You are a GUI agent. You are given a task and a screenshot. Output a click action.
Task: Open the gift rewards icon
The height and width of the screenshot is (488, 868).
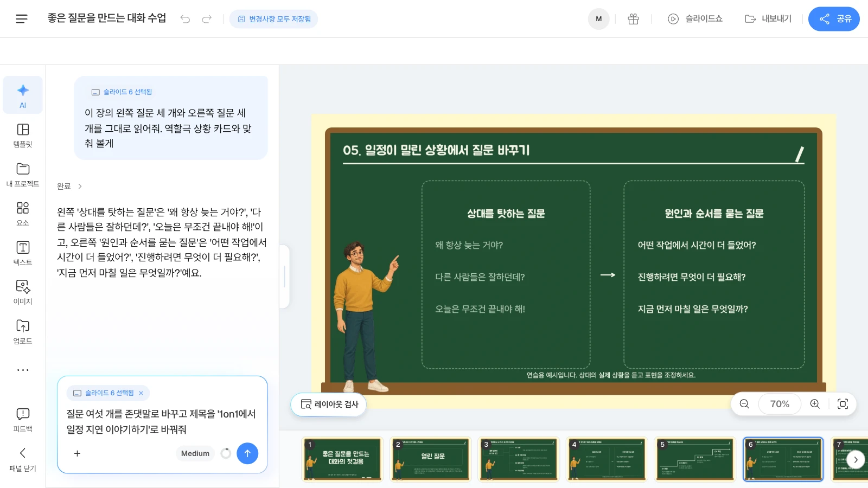[633, 19]
